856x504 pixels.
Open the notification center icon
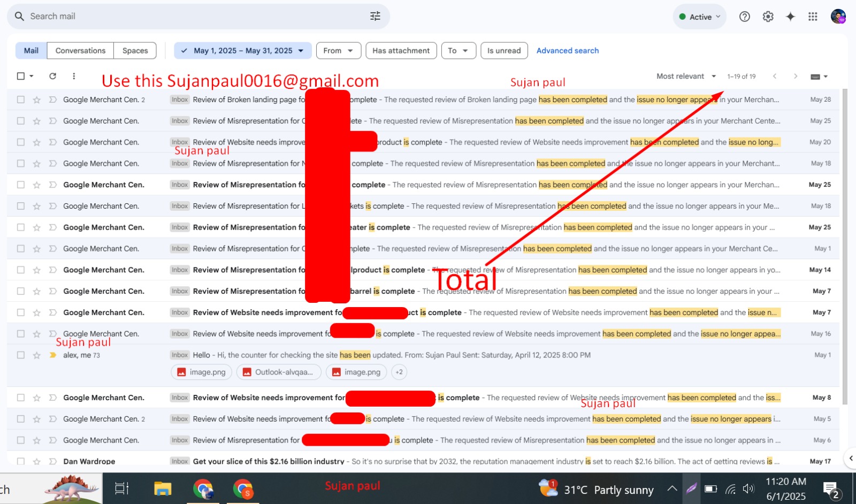pyautogui.click(x=831, y=489)
